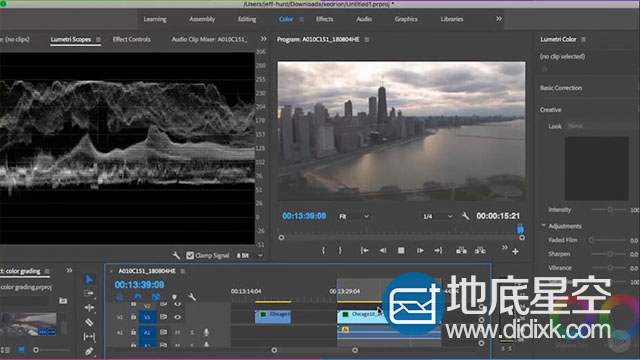Expand the Basic Correction section

pyautogui.click(x=561, y=88)
